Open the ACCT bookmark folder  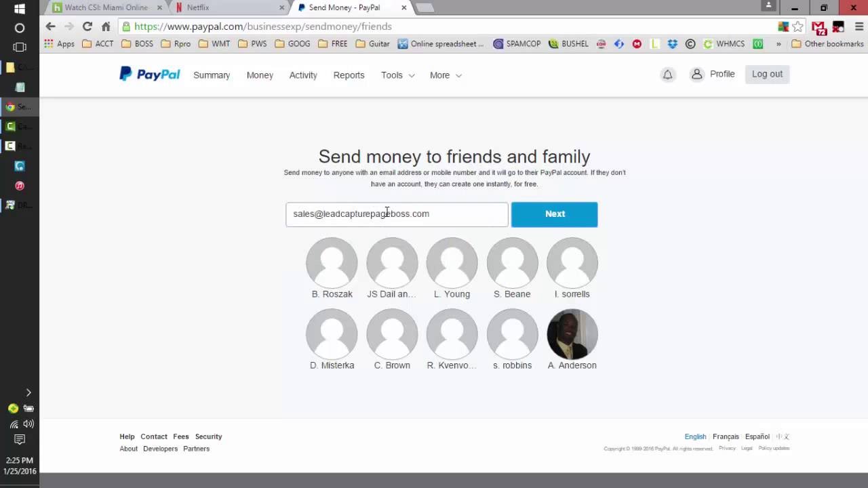(98, 43)
